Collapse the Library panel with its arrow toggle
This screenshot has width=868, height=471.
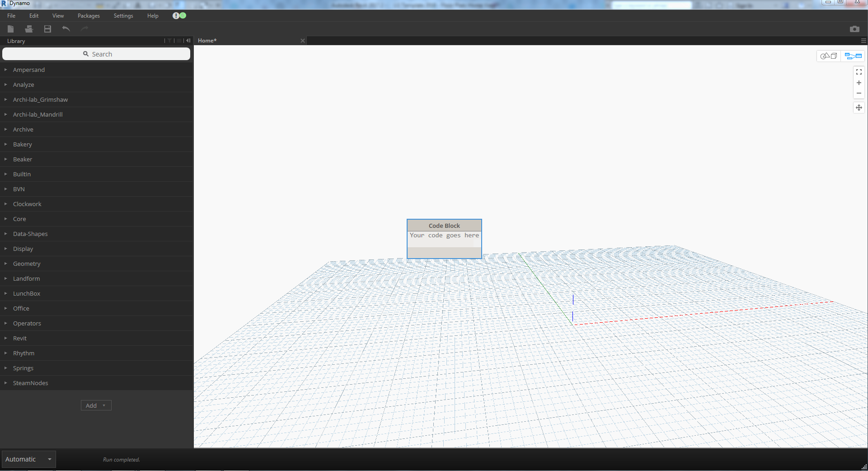click(188, 41)
